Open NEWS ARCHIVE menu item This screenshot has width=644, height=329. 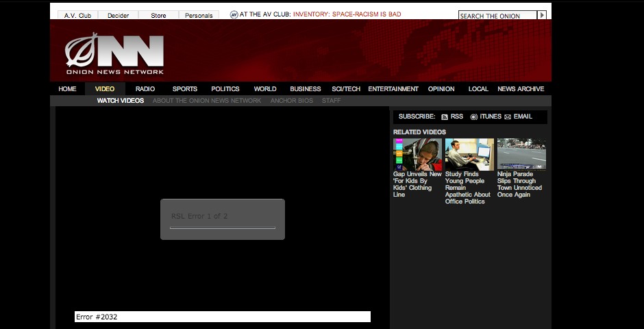(521, 88)
